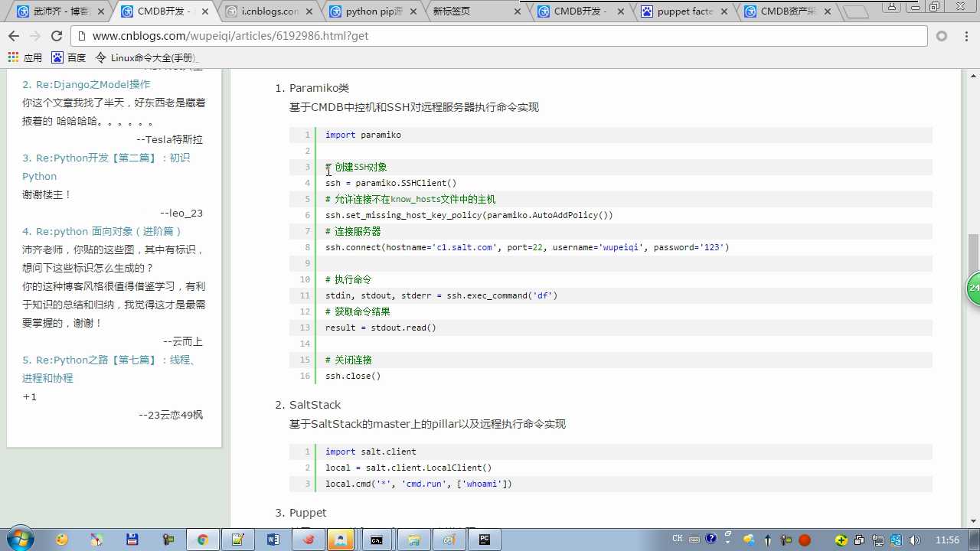
Task: Click the '--云而上' comment author text
Action: 183,341
